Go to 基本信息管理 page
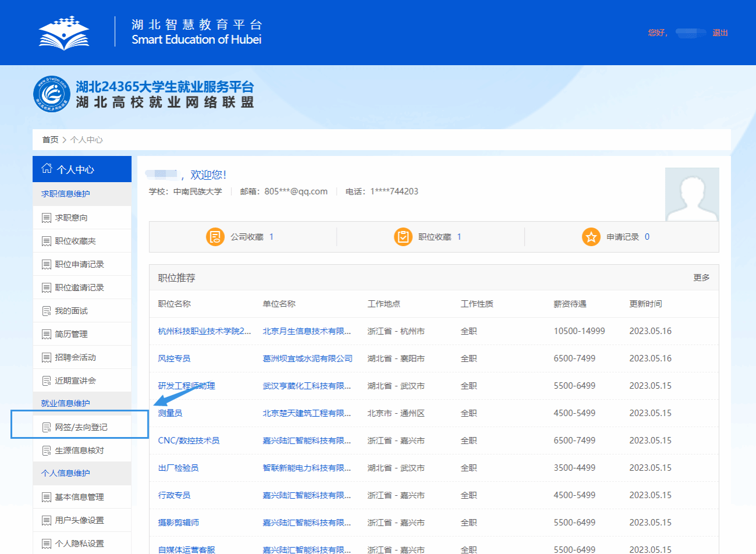 click(79, 497)
